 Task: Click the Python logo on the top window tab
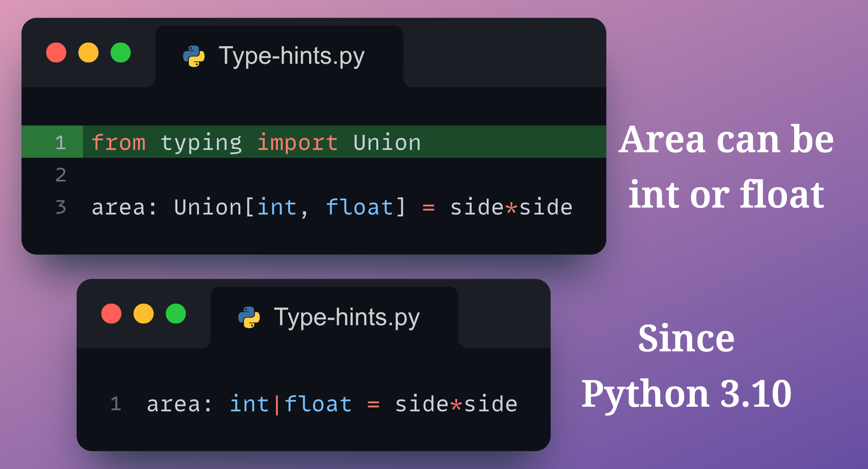tap(194, 55)
